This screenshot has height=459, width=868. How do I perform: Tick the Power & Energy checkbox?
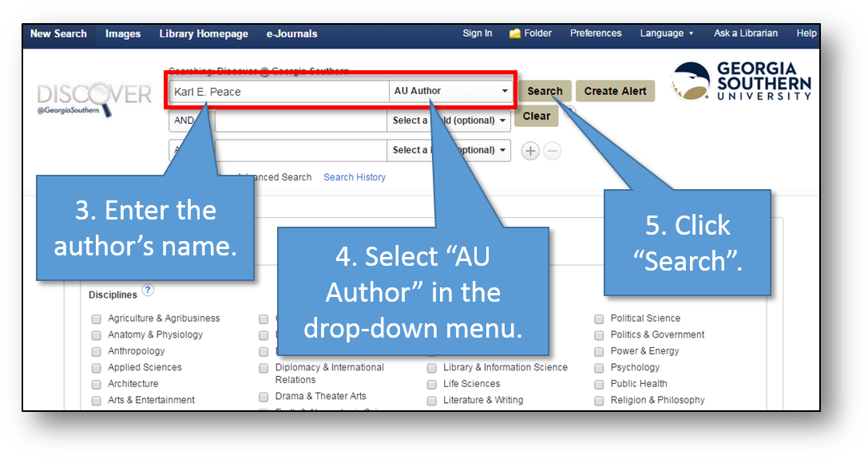coord(599,351)
